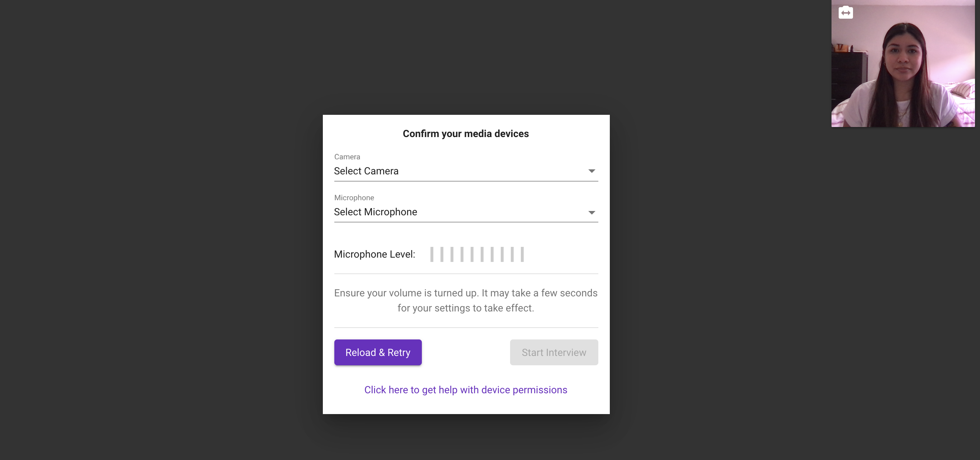Click the Reload & Retry button
The height and width of the screenshot is (460, 980).
[377, 352]
